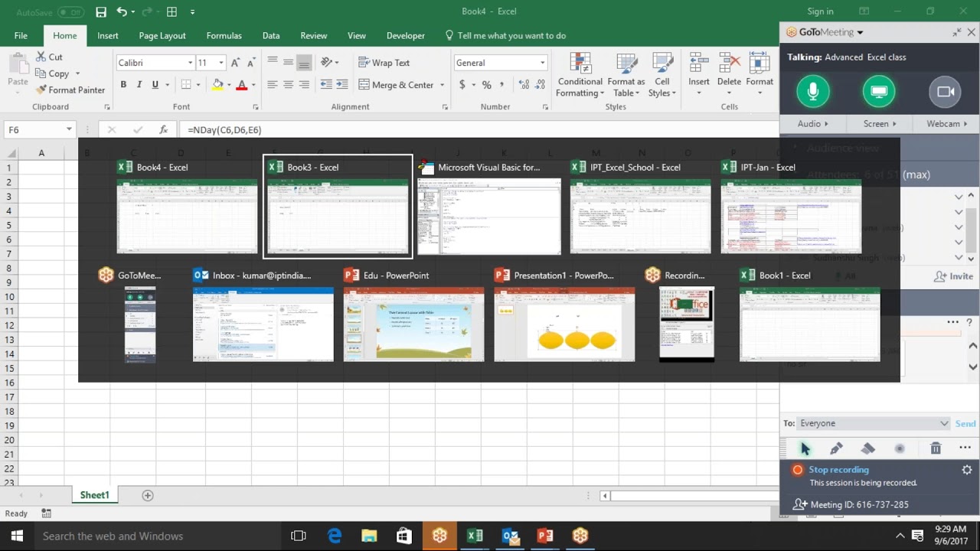Toggle Wrap Text

[384, 63]
